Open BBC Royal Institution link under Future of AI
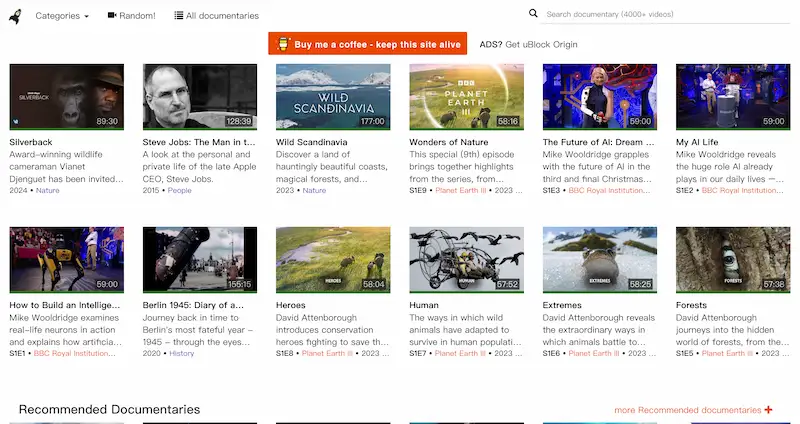Viewport: 800px width, 424px height. [x=609, y=190]
